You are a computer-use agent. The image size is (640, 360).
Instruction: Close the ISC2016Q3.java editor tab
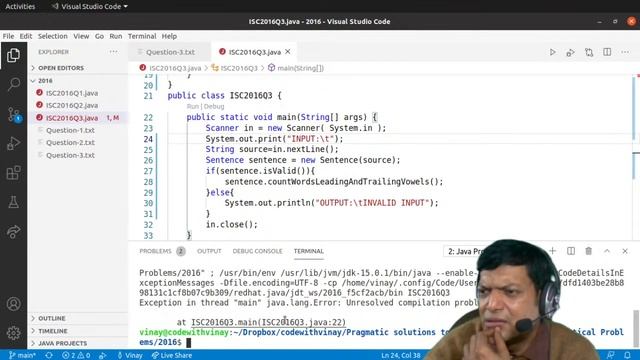(x=288, y=52)
